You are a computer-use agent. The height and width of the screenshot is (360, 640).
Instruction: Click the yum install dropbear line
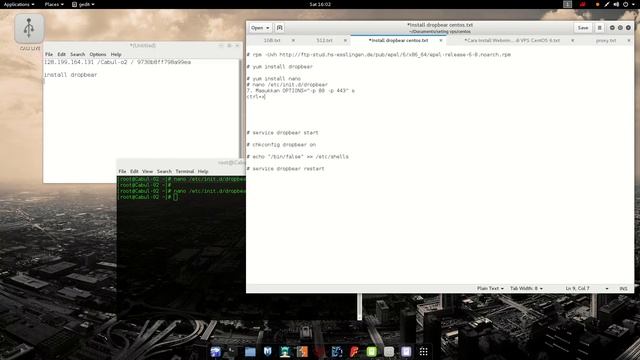pyautogui.click(x=280, y=67)
